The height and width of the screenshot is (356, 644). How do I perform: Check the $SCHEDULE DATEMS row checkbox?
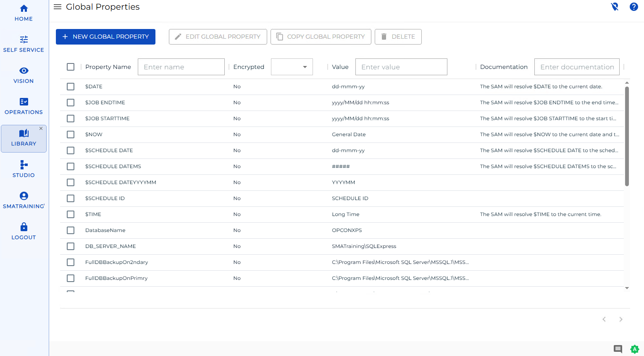click(71, 166)
